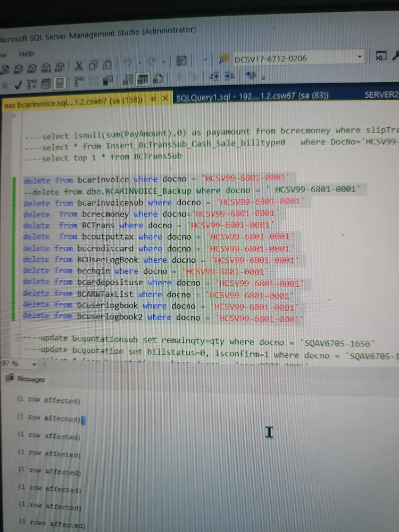Click the first row affected message

point(48,401)
